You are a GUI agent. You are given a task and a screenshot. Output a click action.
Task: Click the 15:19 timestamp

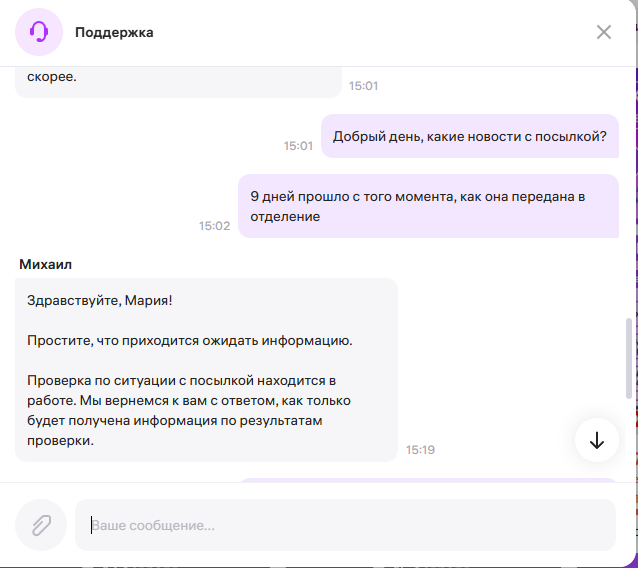click(420, 450)
